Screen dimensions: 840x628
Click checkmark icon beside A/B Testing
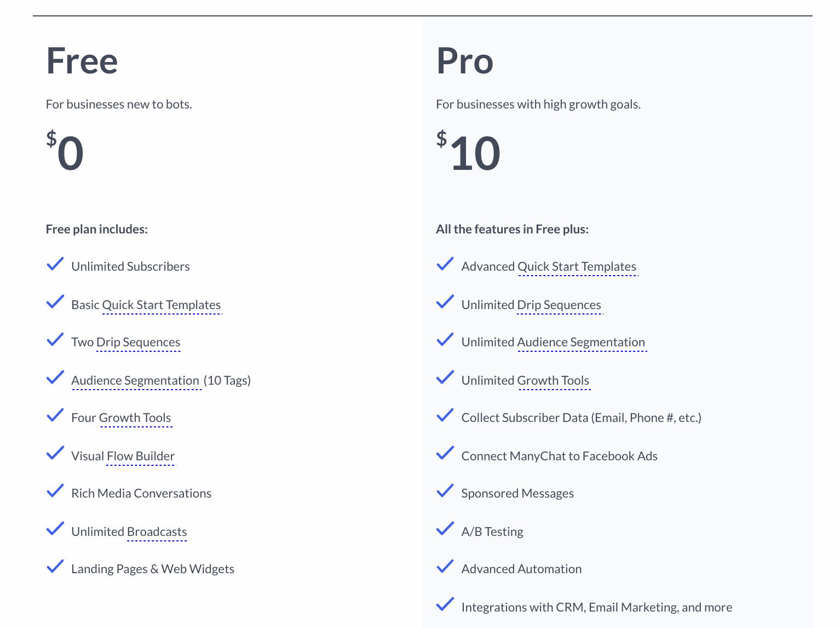(x=445, y=529)
